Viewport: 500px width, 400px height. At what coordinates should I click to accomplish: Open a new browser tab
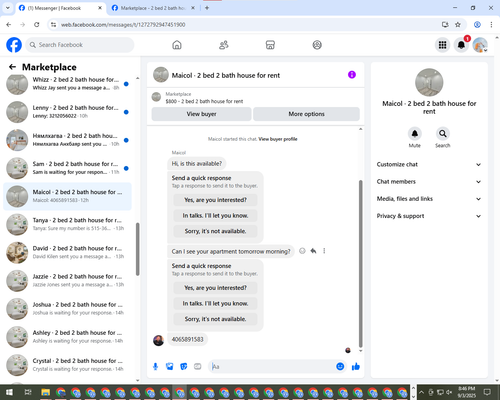click(x=207, y=8)
